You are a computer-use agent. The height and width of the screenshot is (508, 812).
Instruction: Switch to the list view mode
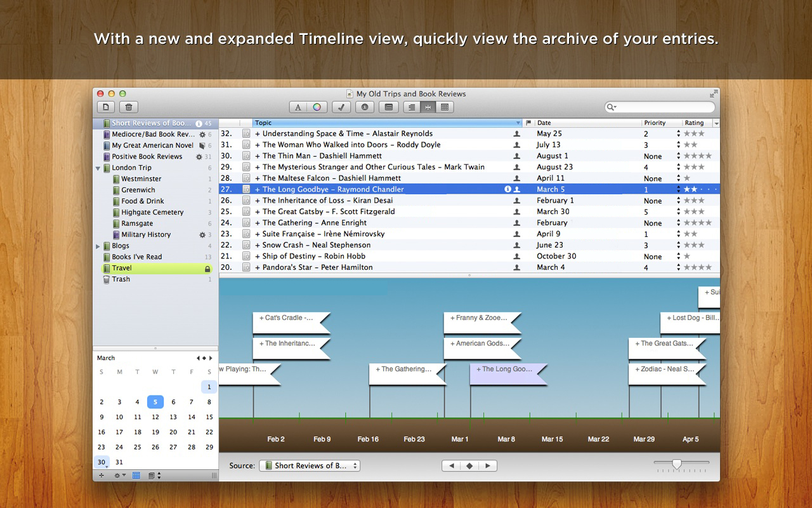pos(412,107)
